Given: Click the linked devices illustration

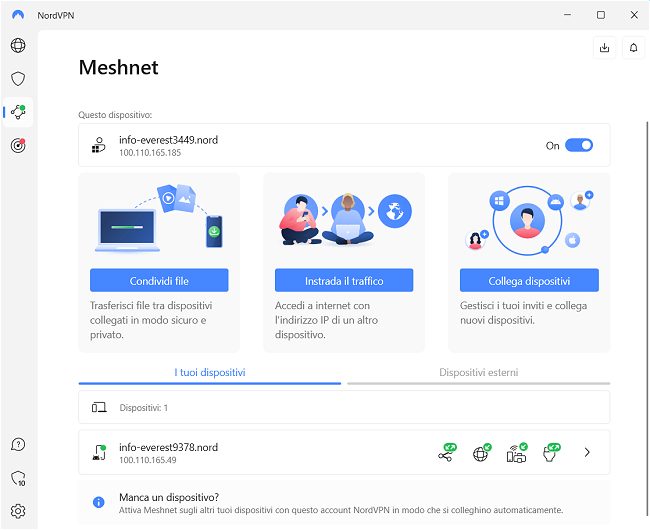Looking at the screenshot, I should click(529, 220).
